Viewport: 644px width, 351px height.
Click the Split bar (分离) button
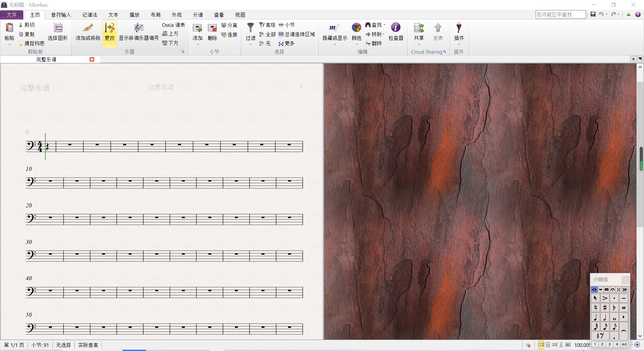(229, 25)
